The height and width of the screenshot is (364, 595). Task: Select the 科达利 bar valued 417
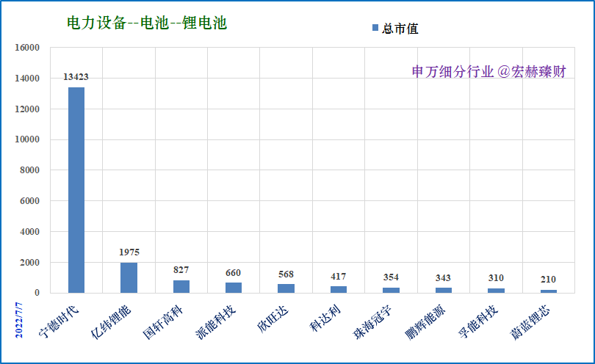click(x=339, y=290)
